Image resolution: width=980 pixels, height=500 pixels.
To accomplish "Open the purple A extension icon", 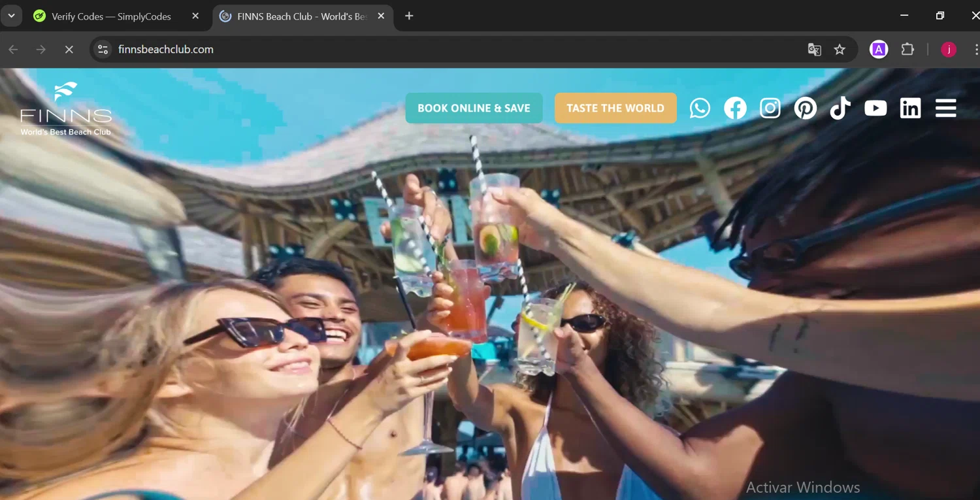I will [x=879, y=49].
